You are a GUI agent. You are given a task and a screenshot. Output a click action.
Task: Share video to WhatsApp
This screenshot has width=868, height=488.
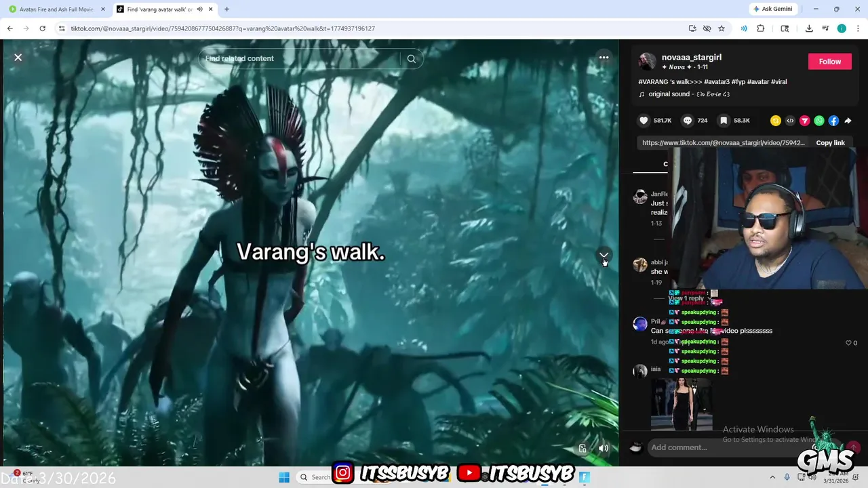coord(819,121)
